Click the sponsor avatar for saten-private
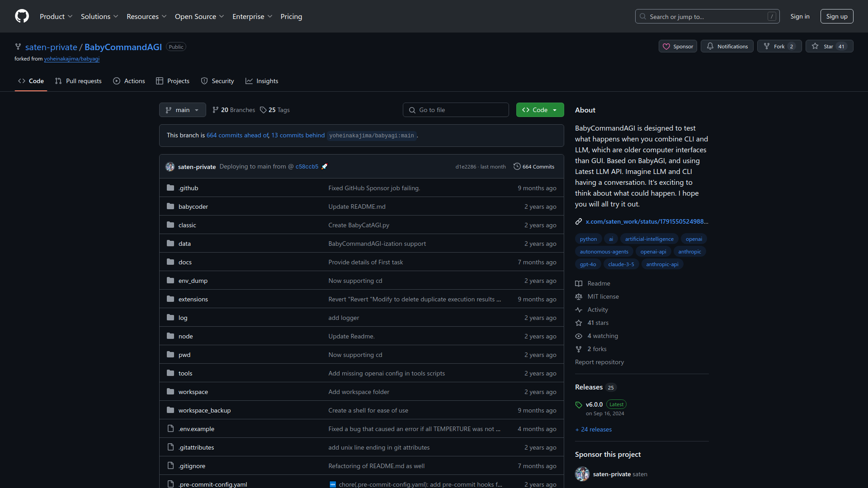868x488 pixels. (x=582, y=474)
